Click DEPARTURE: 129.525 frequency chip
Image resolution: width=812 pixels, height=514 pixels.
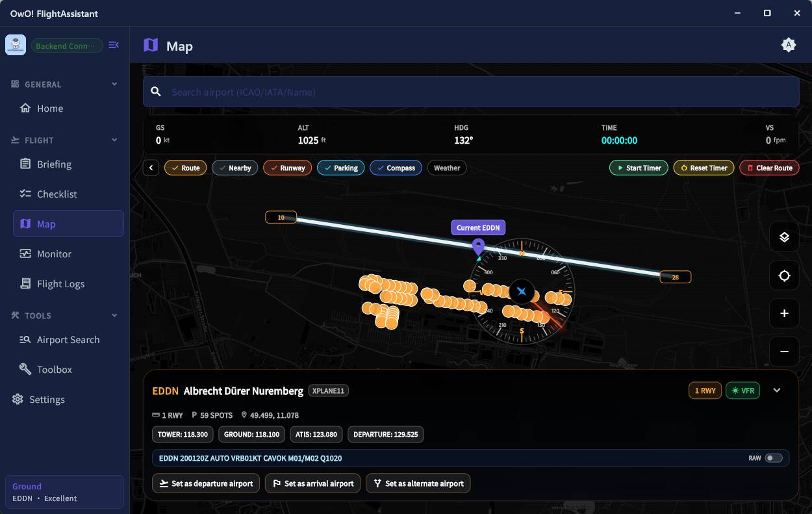(386, 434)
